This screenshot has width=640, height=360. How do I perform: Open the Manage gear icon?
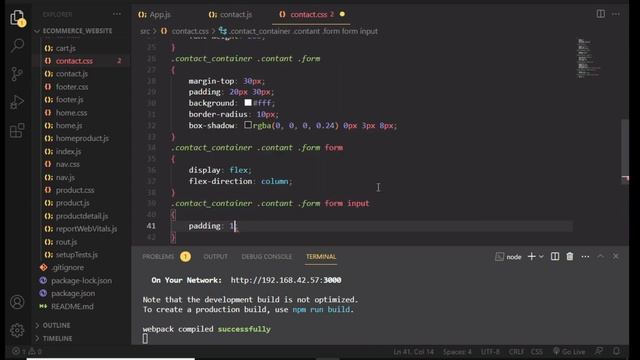tap(17, 330)
